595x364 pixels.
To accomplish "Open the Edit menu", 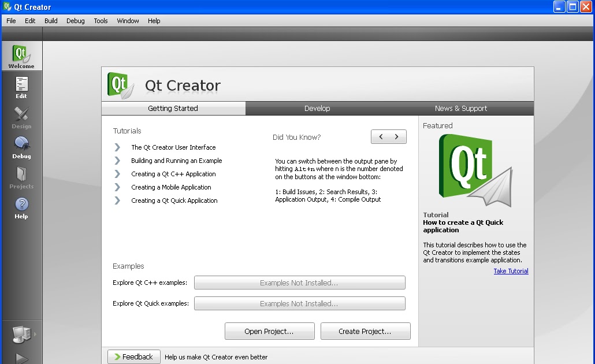I will [30, 21].
